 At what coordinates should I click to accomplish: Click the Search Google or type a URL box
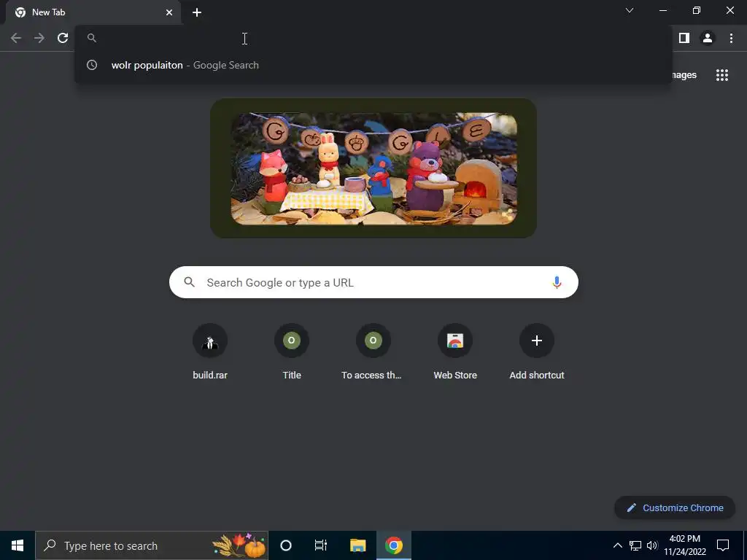click(374, 282)
